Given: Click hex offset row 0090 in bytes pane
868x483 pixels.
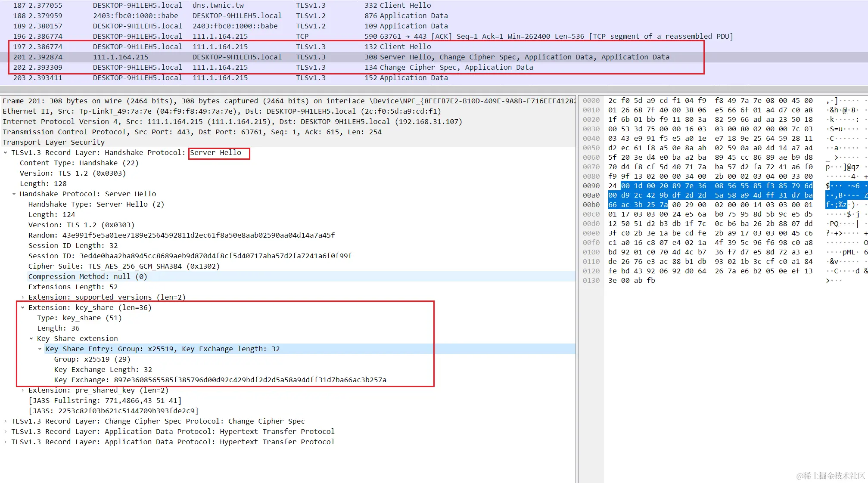Looking at the screenshot, I should pyautogui.click(x=591, y=186).
